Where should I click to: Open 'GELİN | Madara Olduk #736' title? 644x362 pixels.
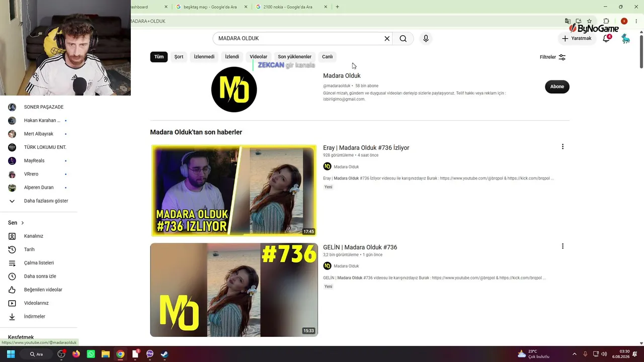click(x=360, y=247)
